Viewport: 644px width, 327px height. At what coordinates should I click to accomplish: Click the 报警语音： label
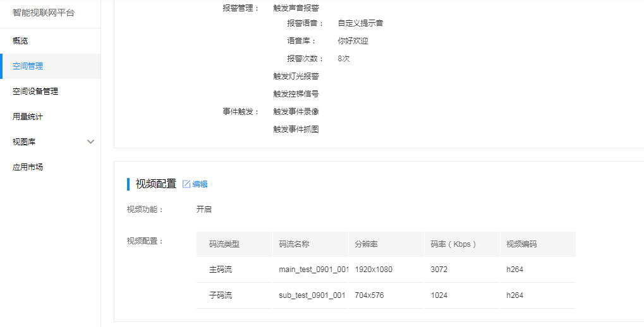[306, 23]
